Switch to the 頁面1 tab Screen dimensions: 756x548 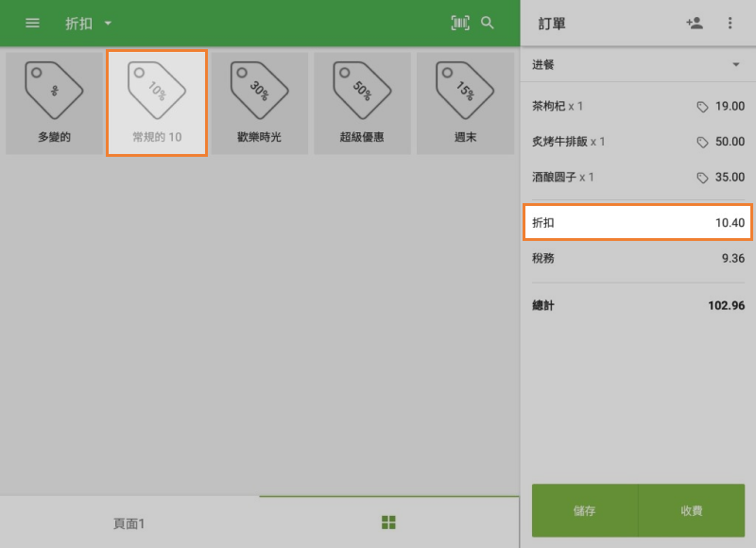pos(129,522)
